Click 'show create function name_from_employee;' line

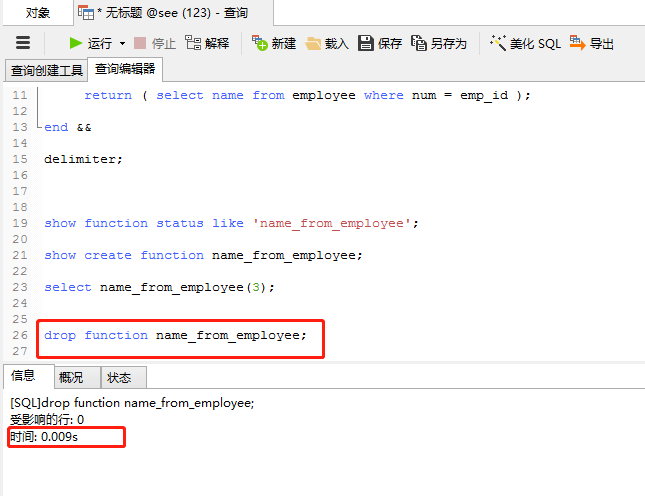(x=204, y=255)
